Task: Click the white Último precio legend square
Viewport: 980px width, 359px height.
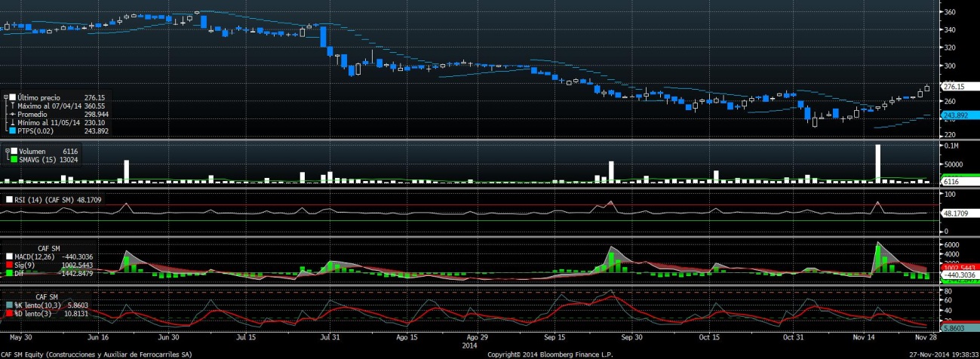Action: pyautogui.click(x=11, y=98)
